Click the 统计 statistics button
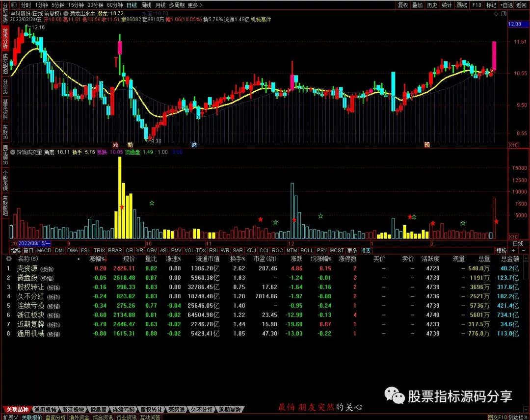530x420 pixels. [x=447, y=5]
